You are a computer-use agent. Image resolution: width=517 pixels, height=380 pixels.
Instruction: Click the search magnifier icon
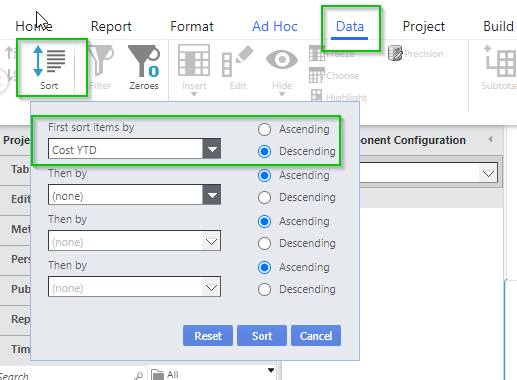pos(139,376)
